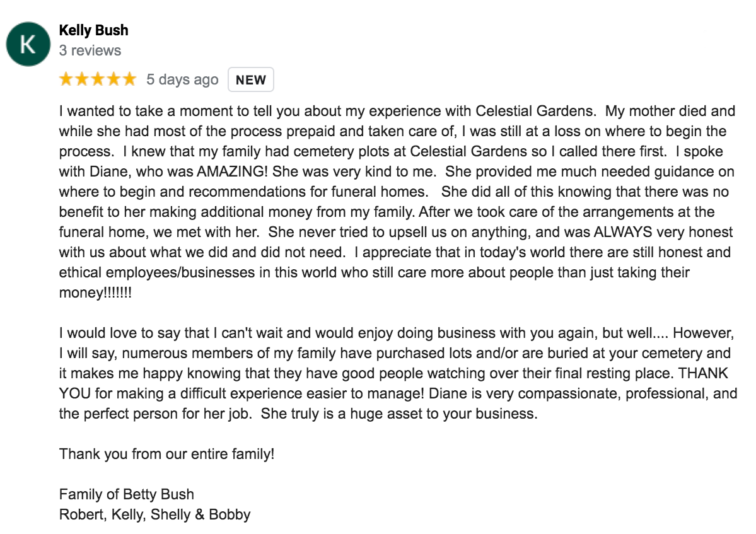Open Kelly Bush's reviewer profile name
Image resolution: width=756 pixels, height=534 pixels.
(x=93, y=30)
